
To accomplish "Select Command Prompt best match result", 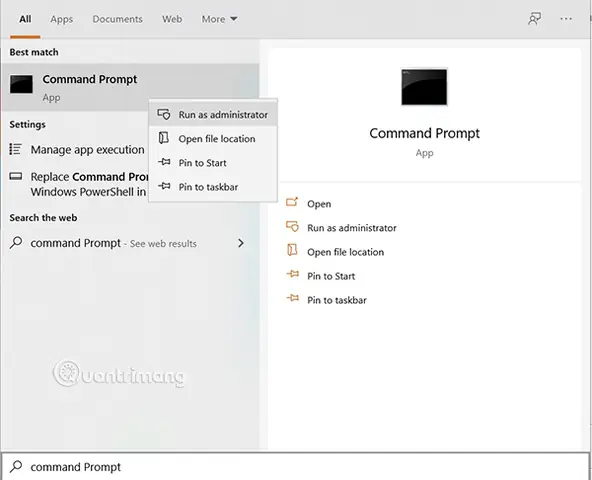I will 130,88.
